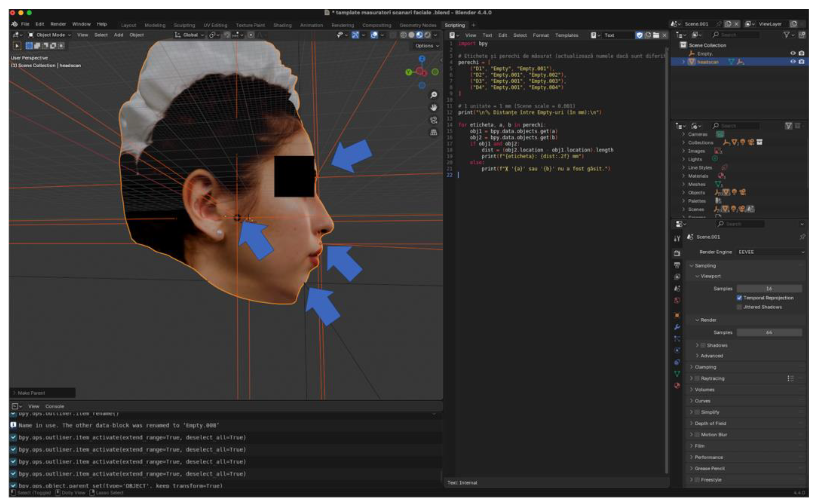
Task: Click the viewport Options button
Action: [x=427, y=46]
